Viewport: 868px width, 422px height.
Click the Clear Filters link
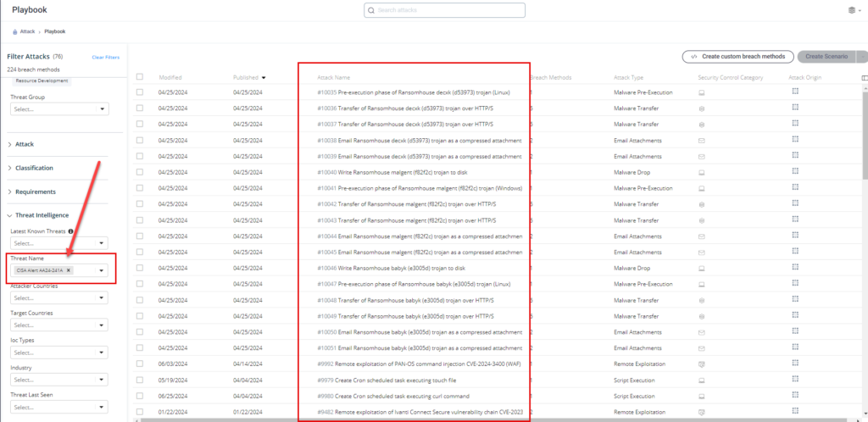pos(105,57)
